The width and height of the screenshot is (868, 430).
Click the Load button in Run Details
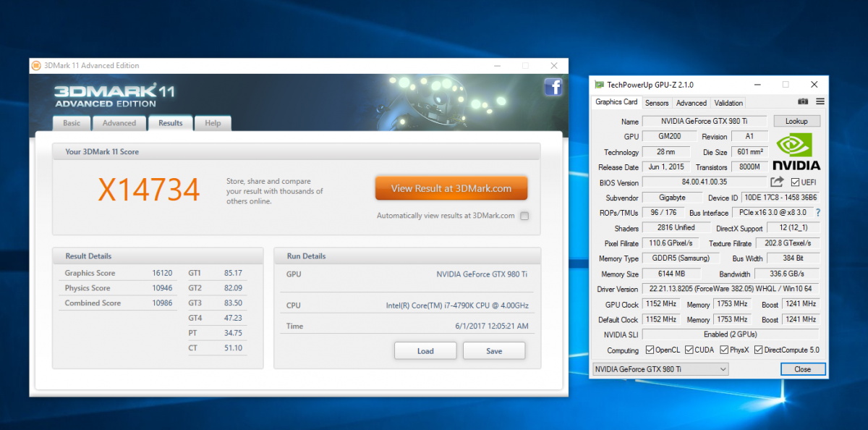click(x=425, y=351)
